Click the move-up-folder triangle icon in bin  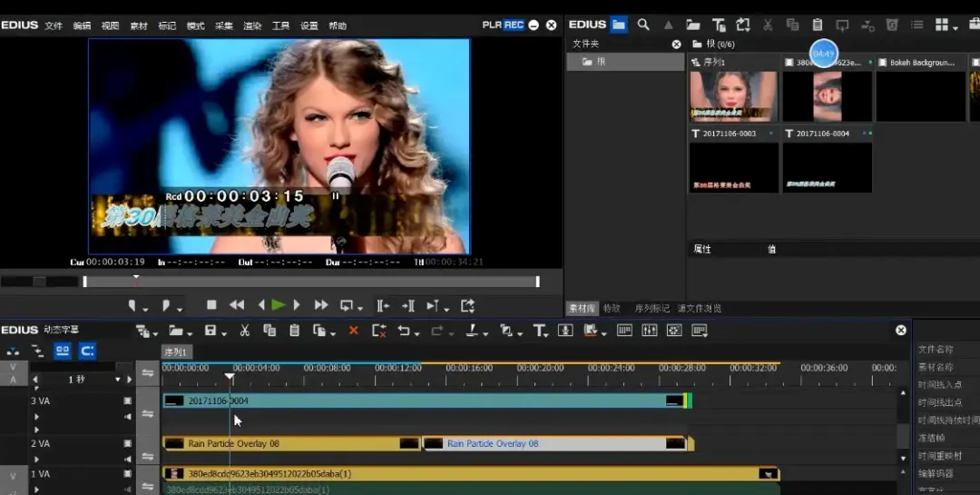click(668, 25)
